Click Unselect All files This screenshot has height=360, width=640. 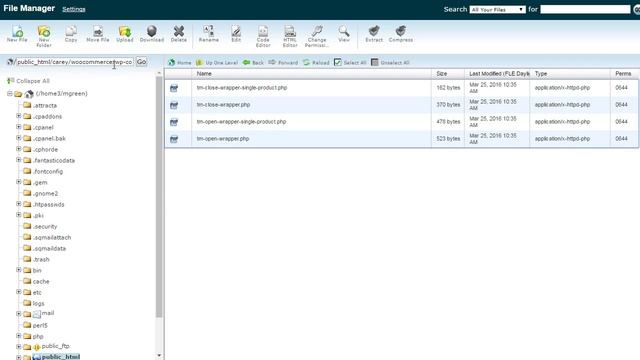click(x=390, y=62)
